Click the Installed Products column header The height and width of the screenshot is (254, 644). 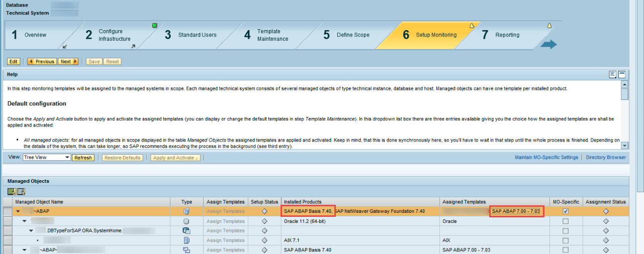[360, 202]
